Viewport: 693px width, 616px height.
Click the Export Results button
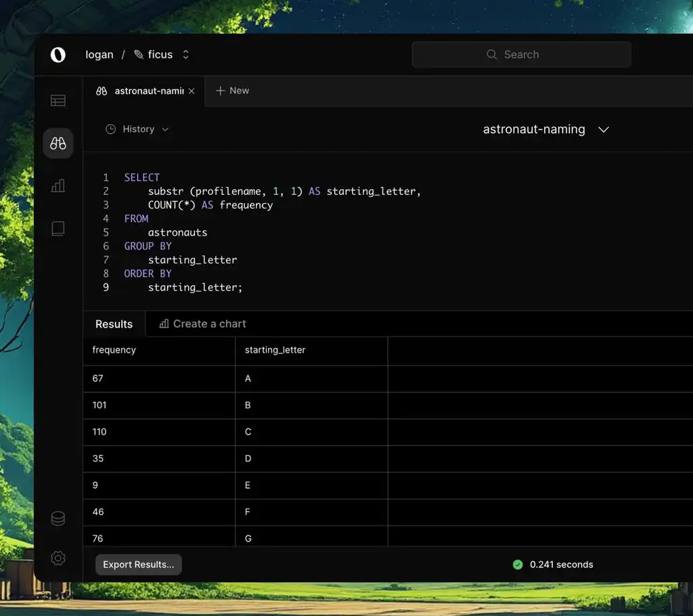click(x=138, y=565)
